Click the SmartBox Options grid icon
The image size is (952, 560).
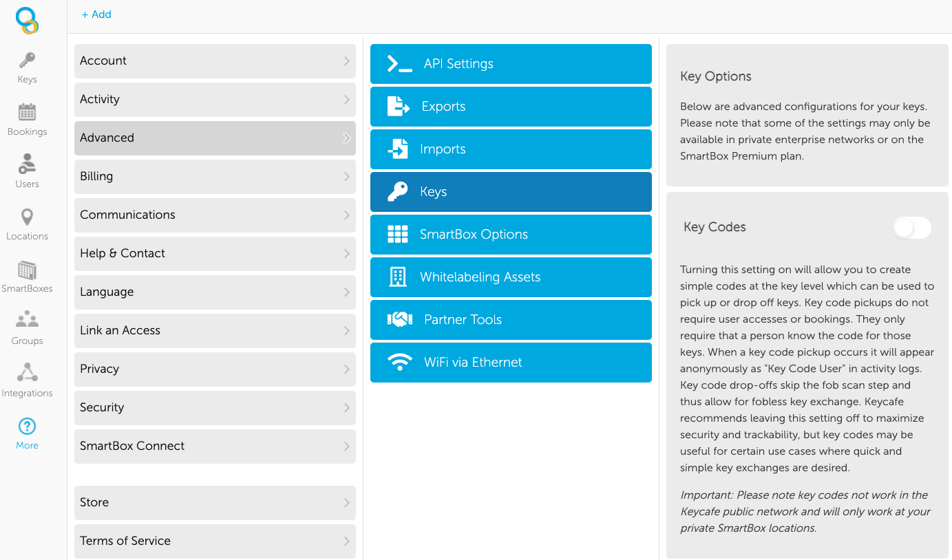coord(398,235)
